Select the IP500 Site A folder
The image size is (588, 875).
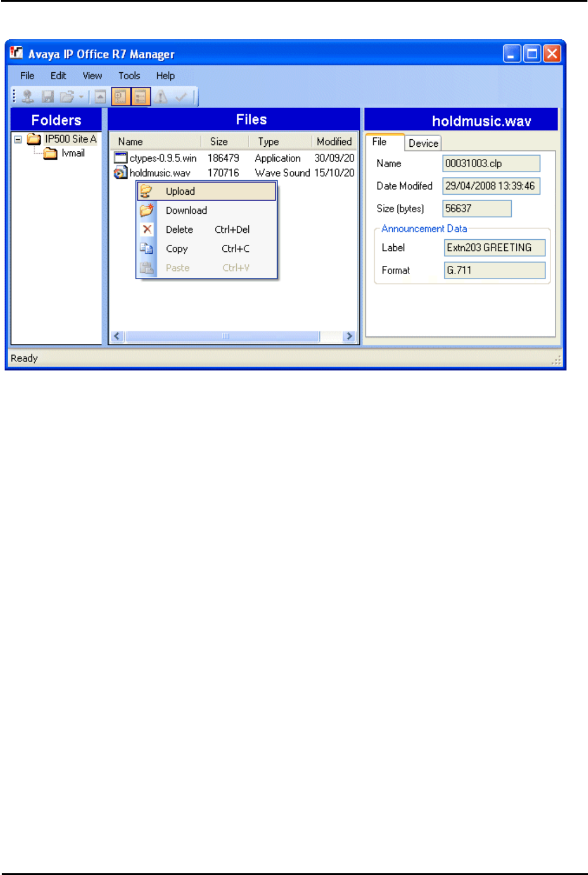coord(71,139)
